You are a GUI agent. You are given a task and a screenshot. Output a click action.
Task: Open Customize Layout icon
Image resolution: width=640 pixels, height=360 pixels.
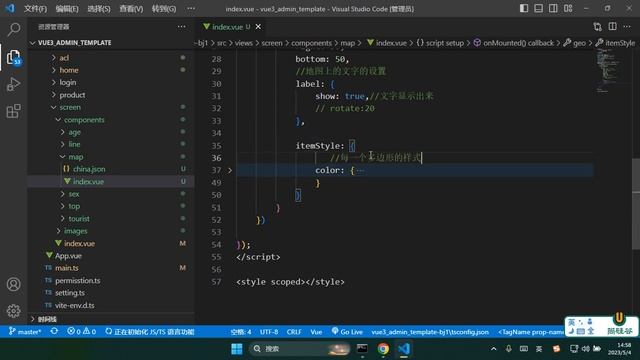[x=568, y=8]
